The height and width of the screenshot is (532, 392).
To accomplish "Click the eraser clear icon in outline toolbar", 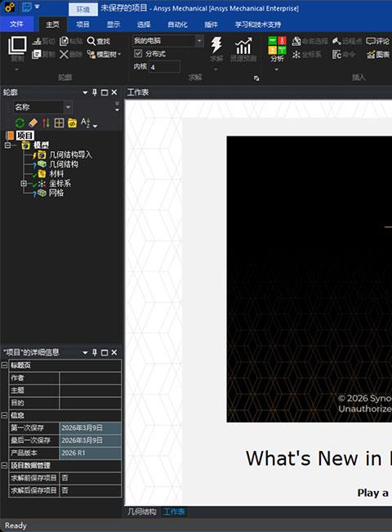I will (x=33, y=123).
